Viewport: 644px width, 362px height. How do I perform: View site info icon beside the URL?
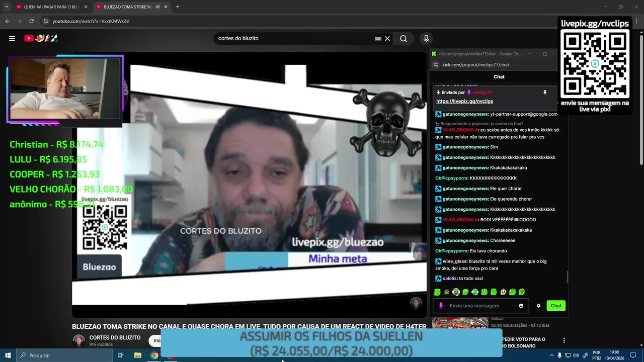coord(46,21)
